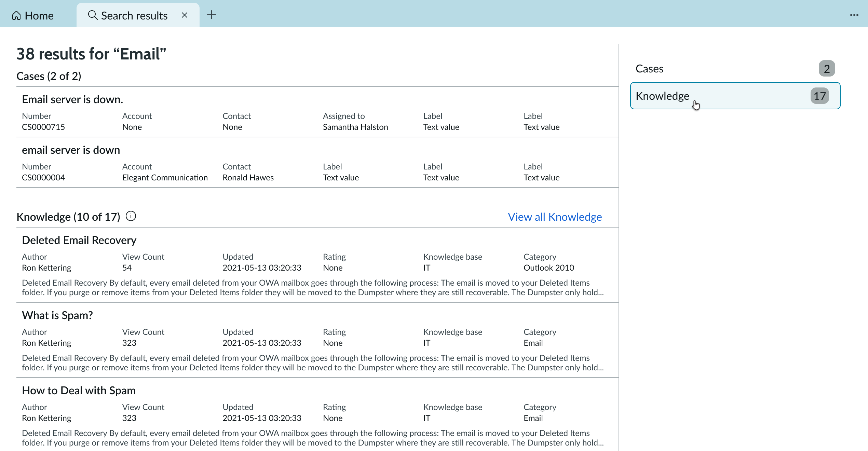Open case 'Email server is down.'
868x451 pixels.
click(x=72, y=99)
